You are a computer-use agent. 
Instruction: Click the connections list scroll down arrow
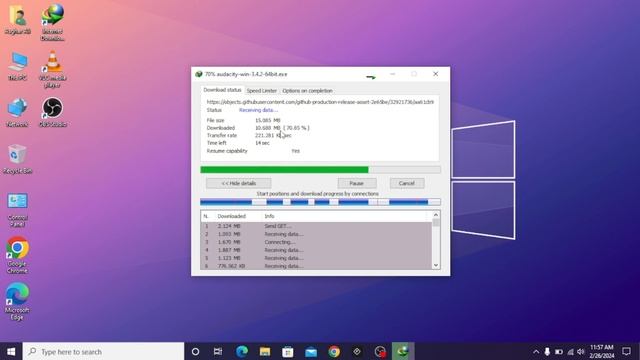(x=436, y=265)
